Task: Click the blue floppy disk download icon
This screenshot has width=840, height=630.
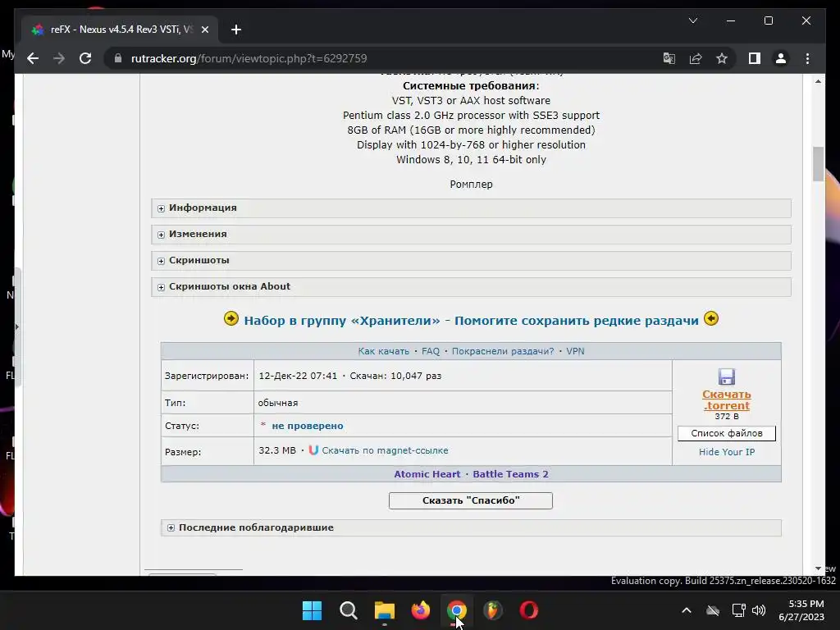Action: click(727, 377)
